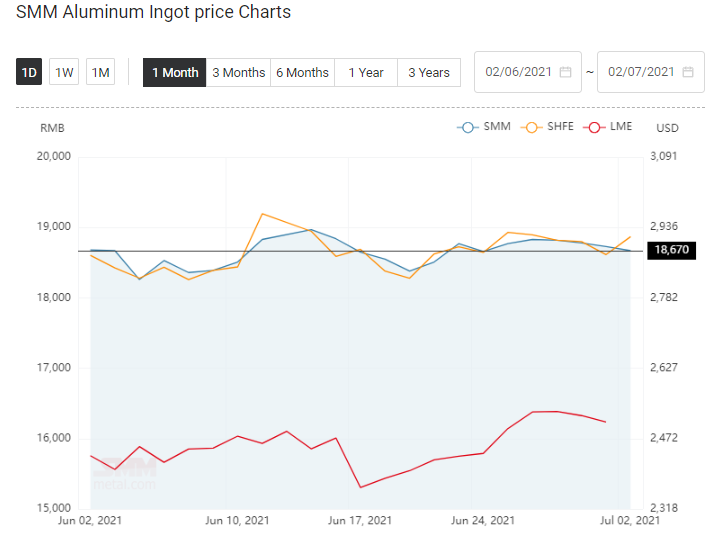The height and width of the screenshot is (533, 713).
Task: Select the 1M interval button
Action: click(x=100, y=72)
